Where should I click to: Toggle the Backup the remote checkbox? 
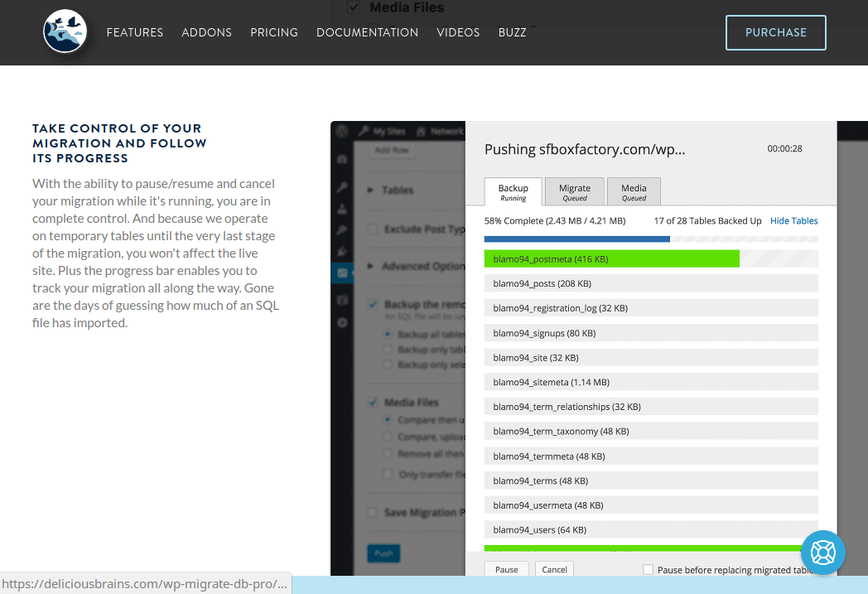tap(373, 305)
